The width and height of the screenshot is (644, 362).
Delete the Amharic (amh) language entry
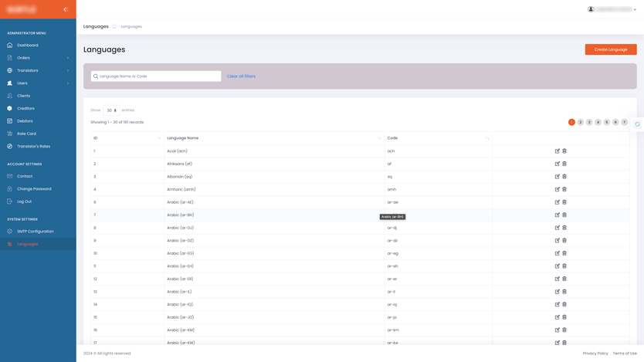564,189
